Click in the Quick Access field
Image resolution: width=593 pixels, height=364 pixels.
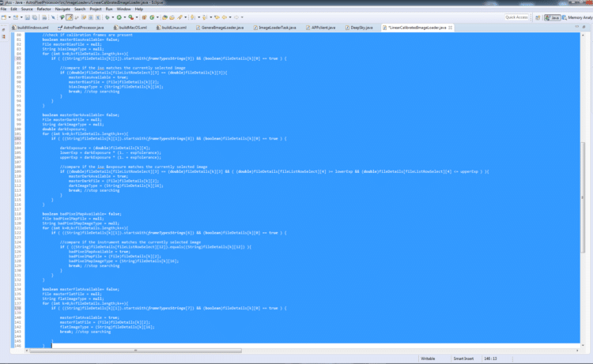(x=516, y=17)
